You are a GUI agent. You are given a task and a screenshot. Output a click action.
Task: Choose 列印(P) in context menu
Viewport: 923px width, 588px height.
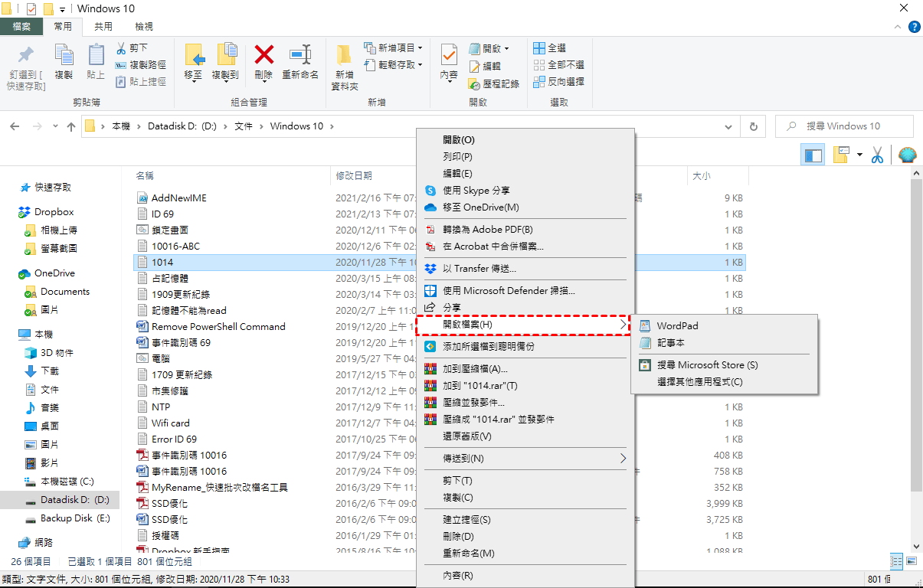[x=525, y=157]
